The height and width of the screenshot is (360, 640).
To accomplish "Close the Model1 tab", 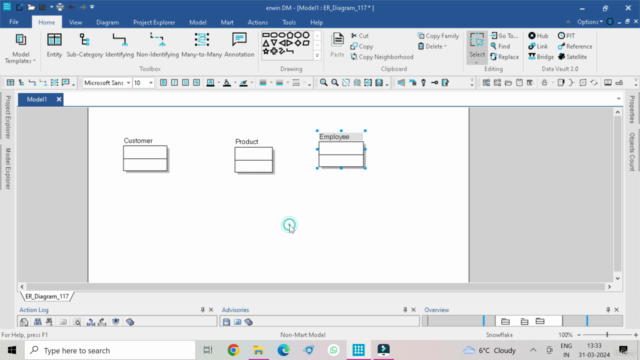I will [x=59, y=99].
